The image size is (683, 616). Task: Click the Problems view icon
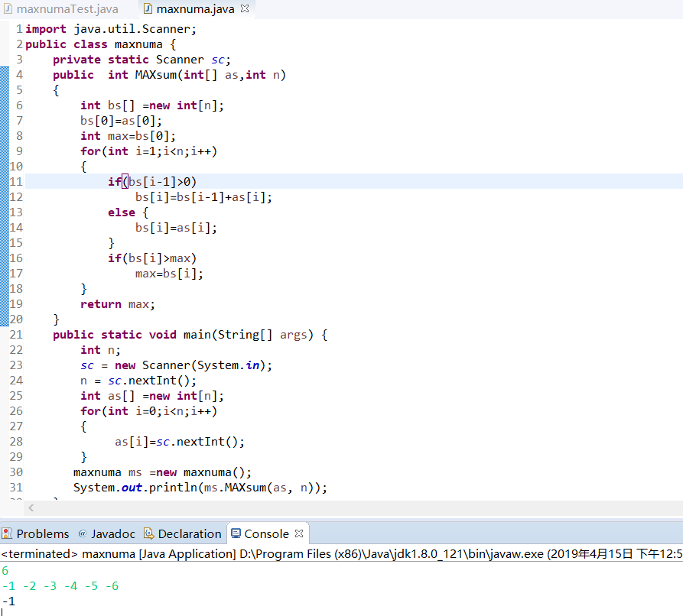[7, 533]
